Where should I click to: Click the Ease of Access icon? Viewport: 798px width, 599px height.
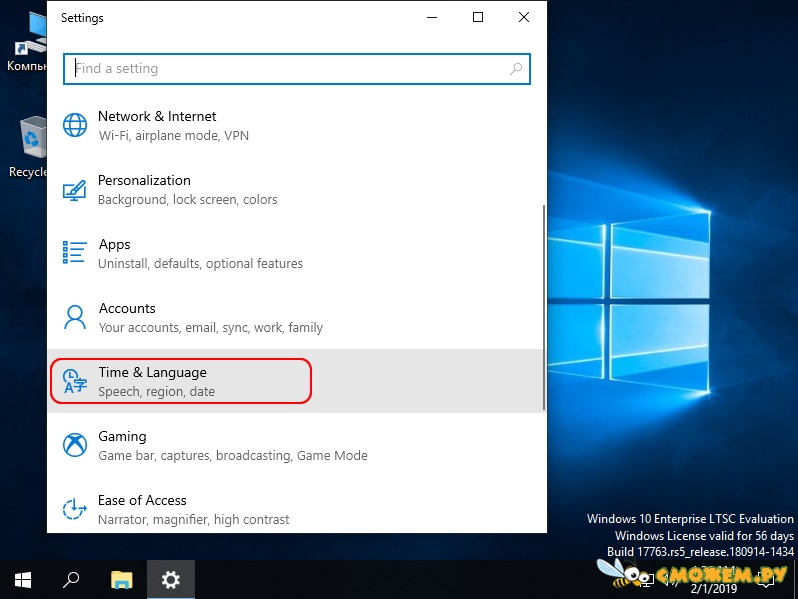74,509
